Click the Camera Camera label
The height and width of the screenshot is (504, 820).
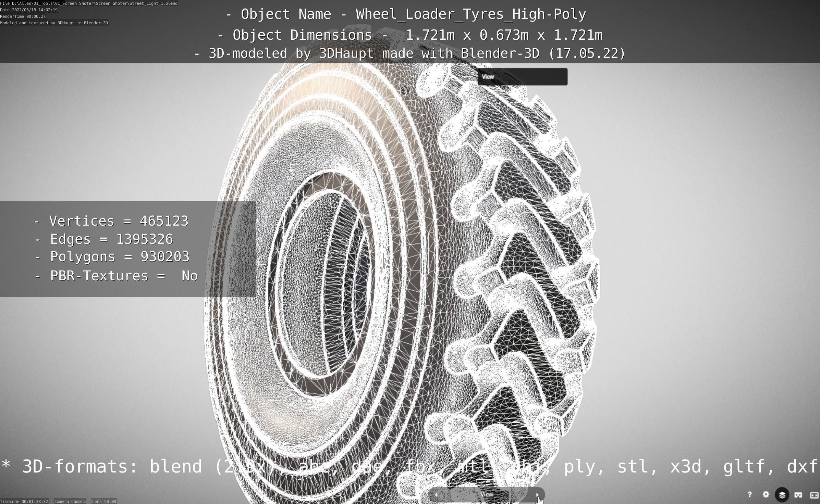coord(70,501)
